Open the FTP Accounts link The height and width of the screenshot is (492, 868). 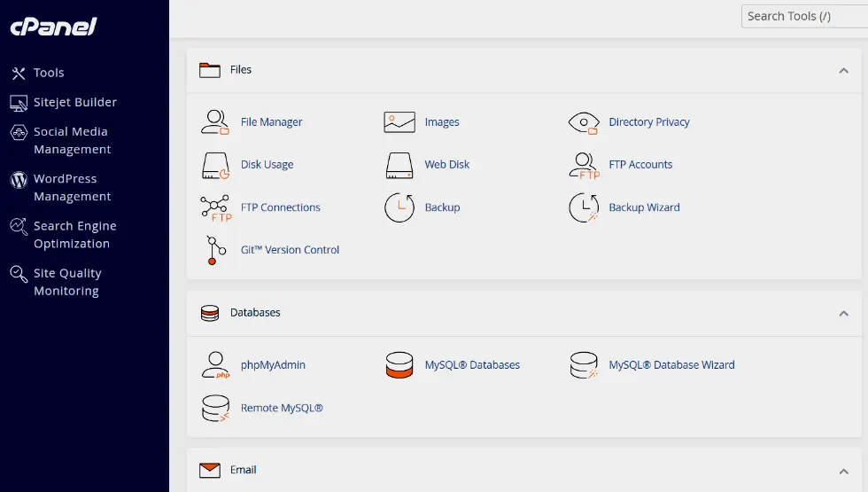point(640,165)
